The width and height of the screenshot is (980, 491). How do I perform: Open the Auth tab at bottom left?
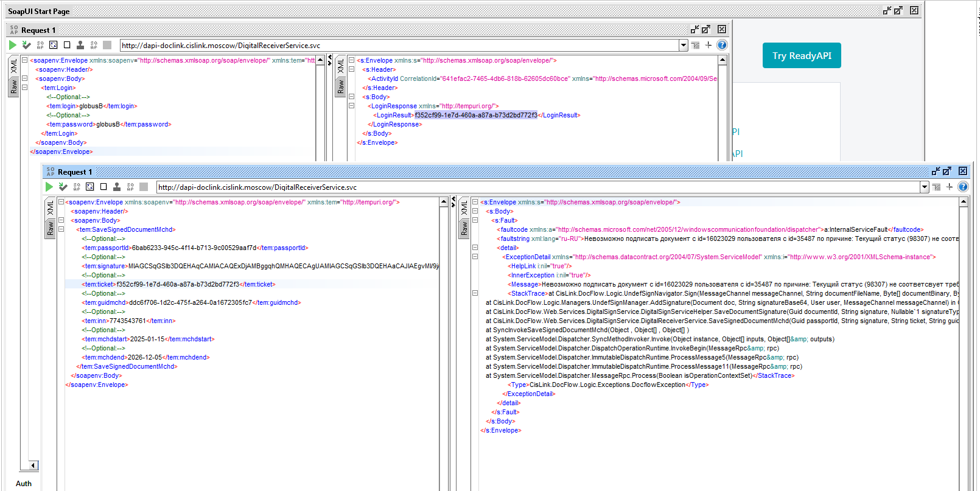(x=24, y=484)
